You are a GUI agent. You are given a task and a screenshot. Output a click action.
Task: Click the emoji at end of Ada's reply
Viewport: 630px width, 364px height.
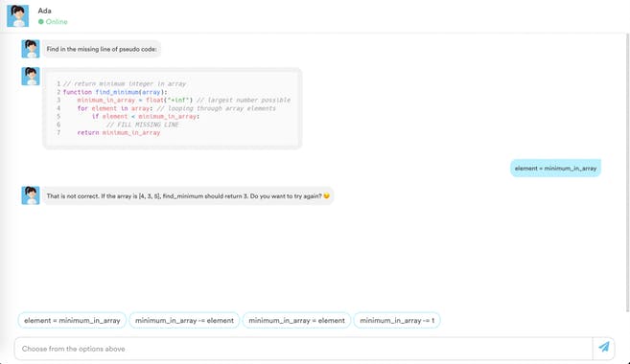click(x=326, y=195)
